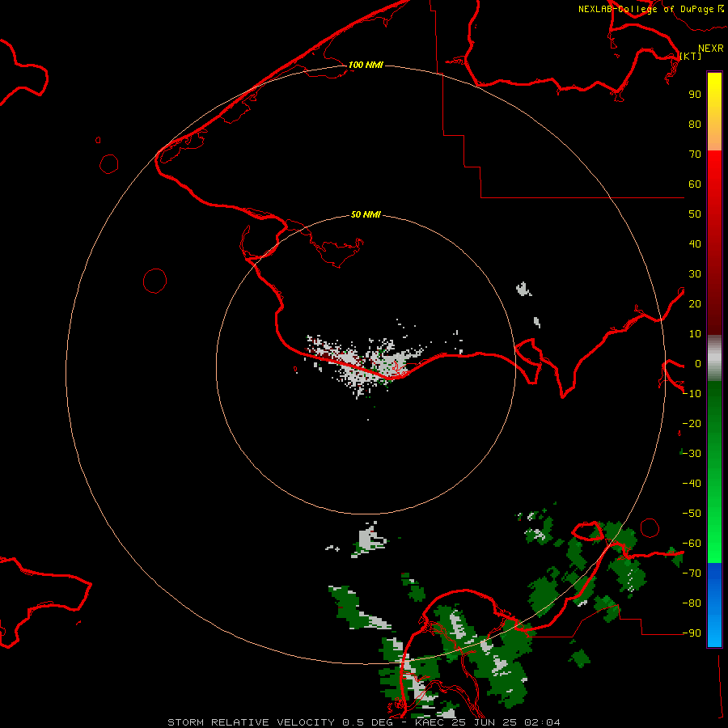Click the "25 JUN 25" date text
The width and height of the screenshot is (728, 728).
click(x=485, y=722)
